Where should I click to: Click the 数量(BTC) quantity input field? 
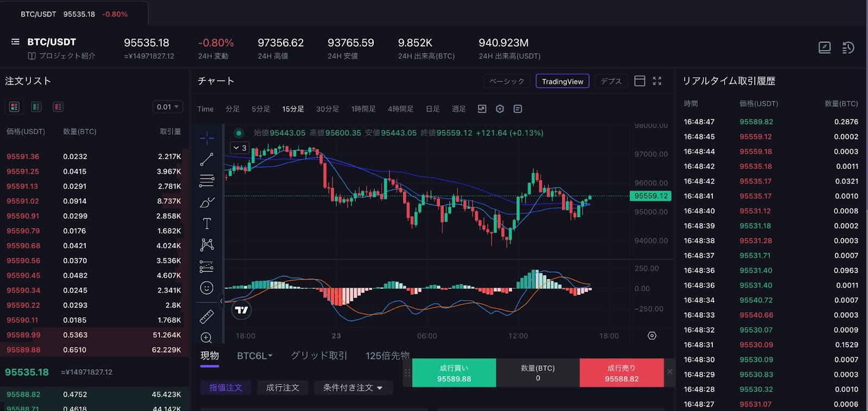click(538, 373)
